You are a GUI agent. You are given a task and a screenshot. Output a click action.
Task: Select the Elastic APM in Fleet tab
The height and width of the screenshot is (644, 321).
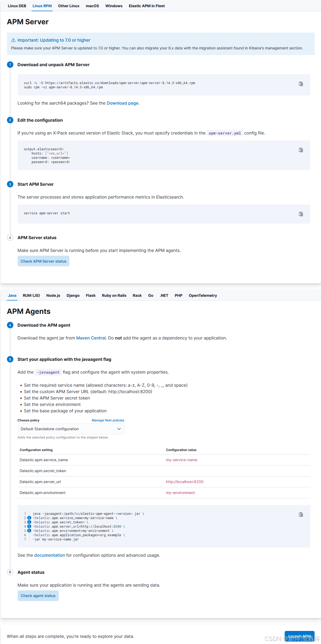(x=147, y=6)
